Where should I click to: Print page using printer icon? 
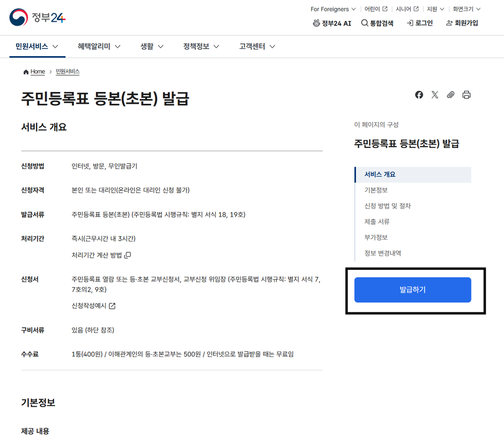point(467,95)
